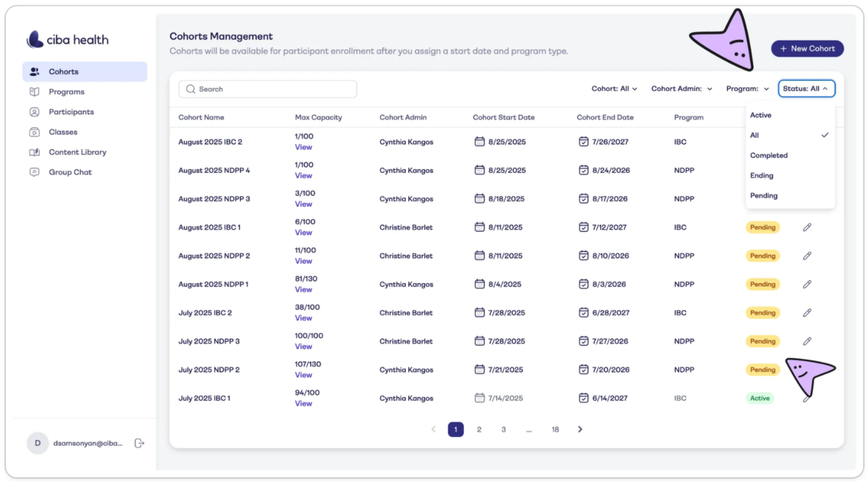
Task: Select Pending in the status dropdown list
Action: pyautogui.click(x=790, y=195)
